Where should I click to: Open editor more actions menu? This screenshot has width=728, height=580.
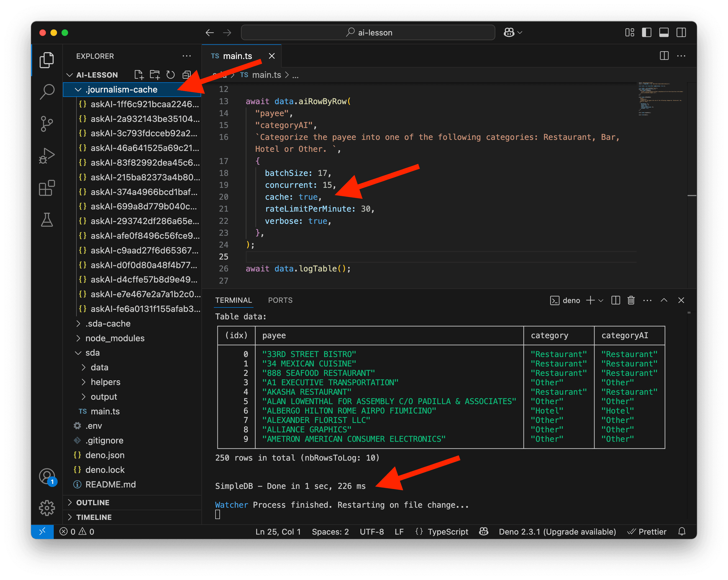pos(681,56)
